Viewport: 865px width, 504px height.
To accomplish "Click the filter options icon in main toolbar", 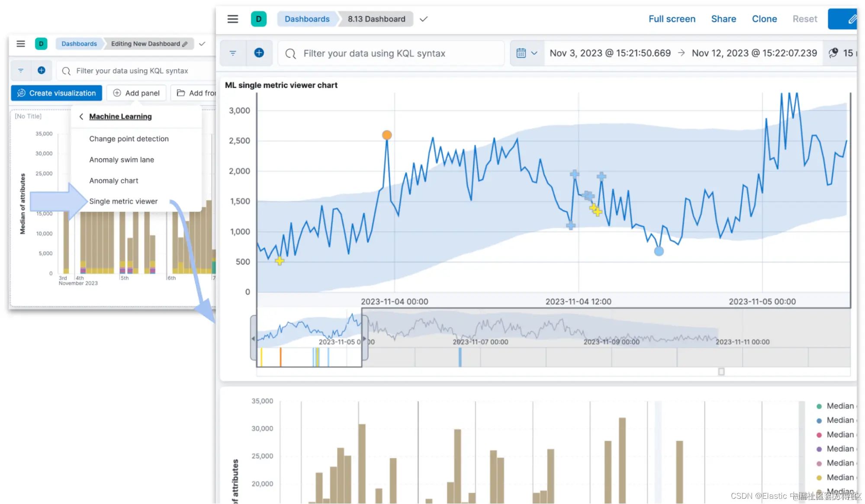I will coord(233,53).
